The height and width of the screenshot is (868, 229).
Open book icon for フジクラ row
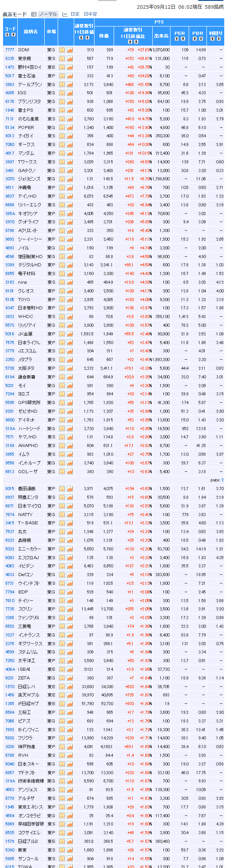click(62, 738)
